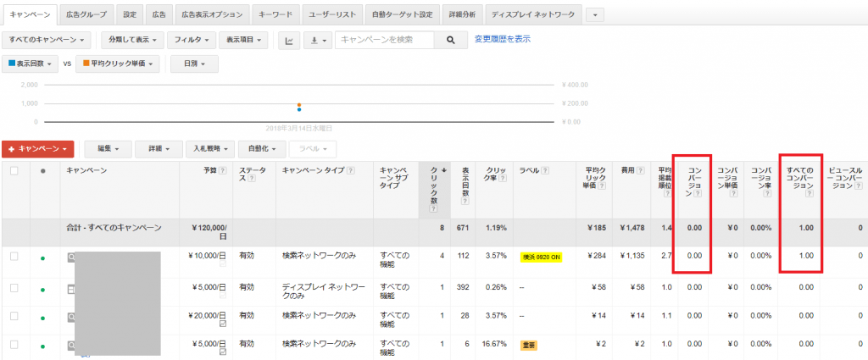
Task: Click the display campaign type icon in second row
Action: pos(71,289)
